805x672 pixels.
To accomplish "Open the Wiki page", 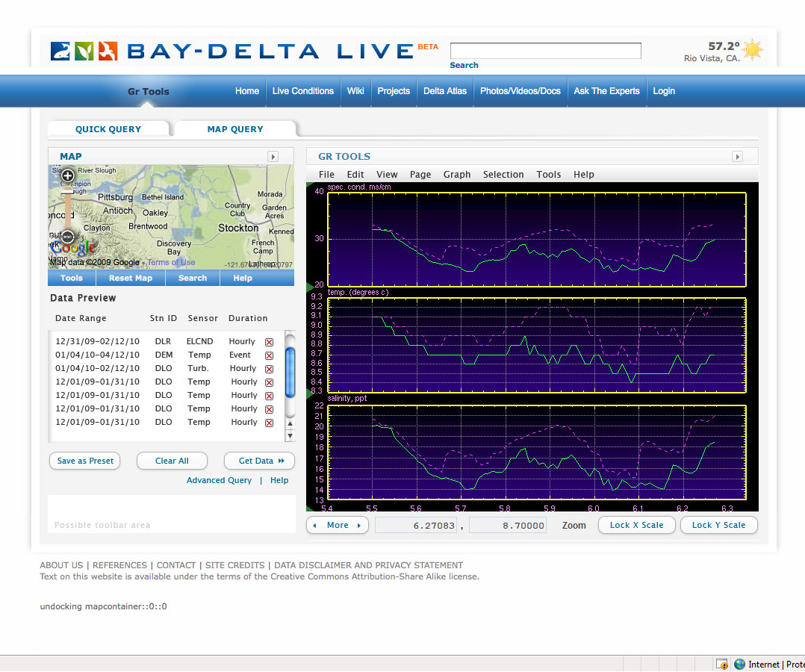I will point(355,91).
